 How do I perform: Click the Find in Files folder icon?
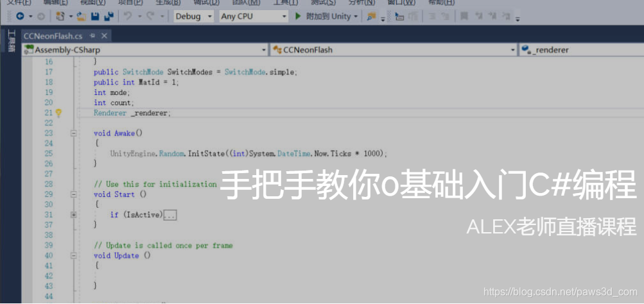(371, 17)
